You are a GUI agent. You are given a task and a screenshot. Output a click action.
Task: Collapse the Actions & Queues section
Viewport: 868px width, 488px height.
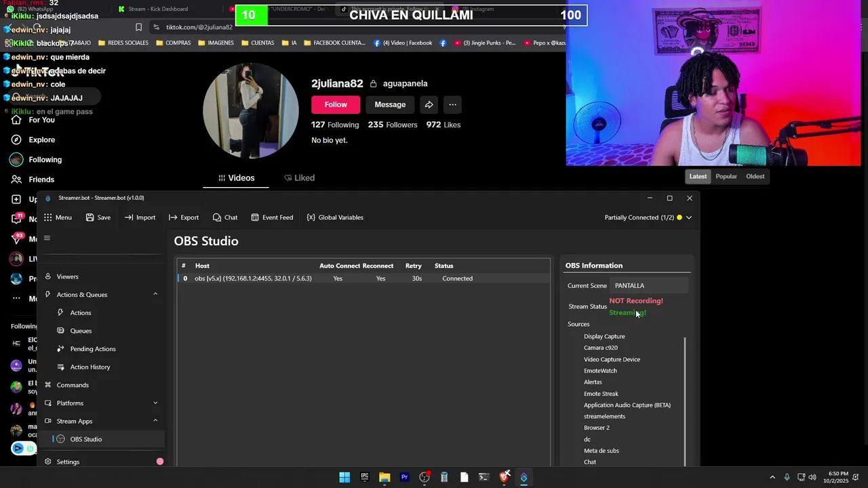pos(155,294)
